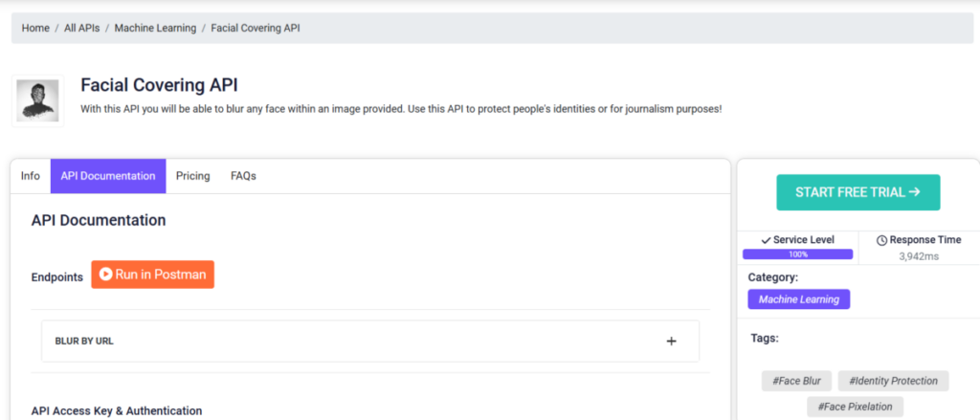
Task: Go to Home in the breadcrumb
Action: (x=35, y=28)
